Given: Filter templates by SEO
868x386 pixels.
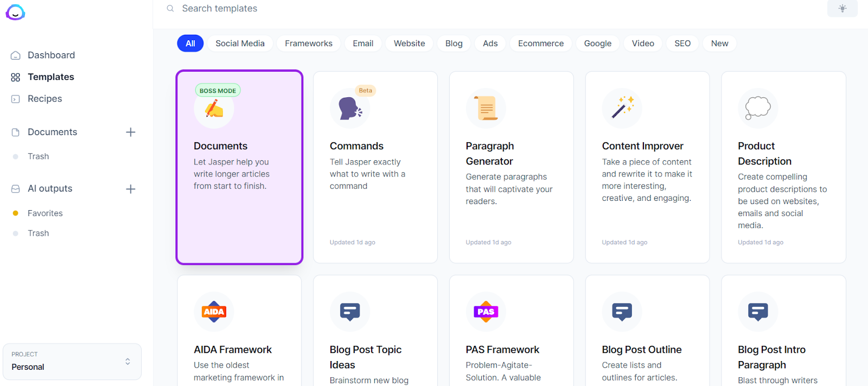Looking at the screenshot, I should pyautogui.click(x=682, y=43).
